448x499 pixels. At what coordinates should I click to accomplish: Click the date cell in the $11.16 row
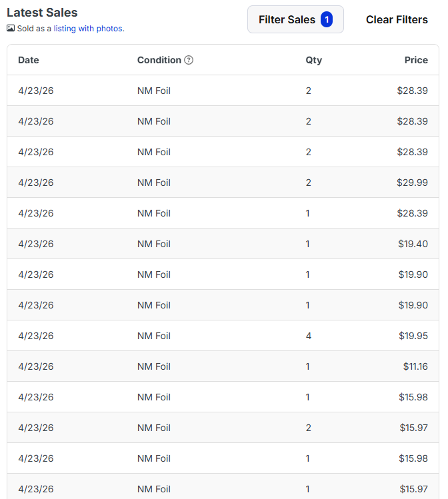click(x=35, y=366)
